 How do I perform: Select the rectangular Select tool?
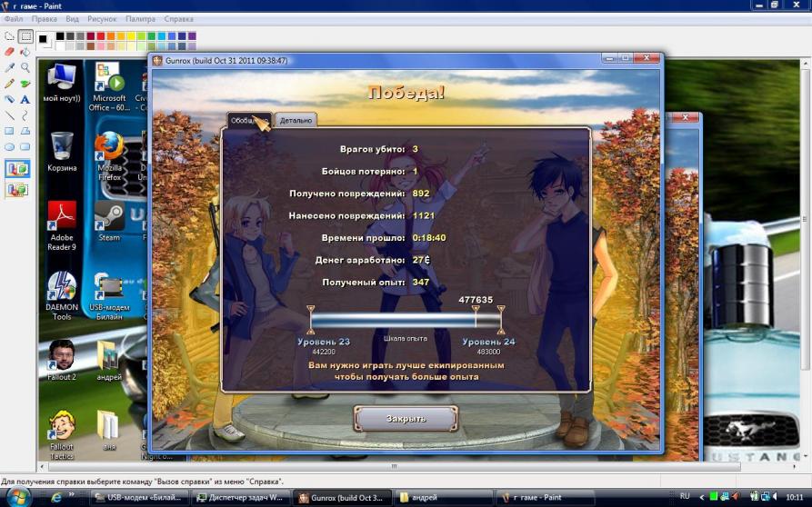tap(25, 36)
